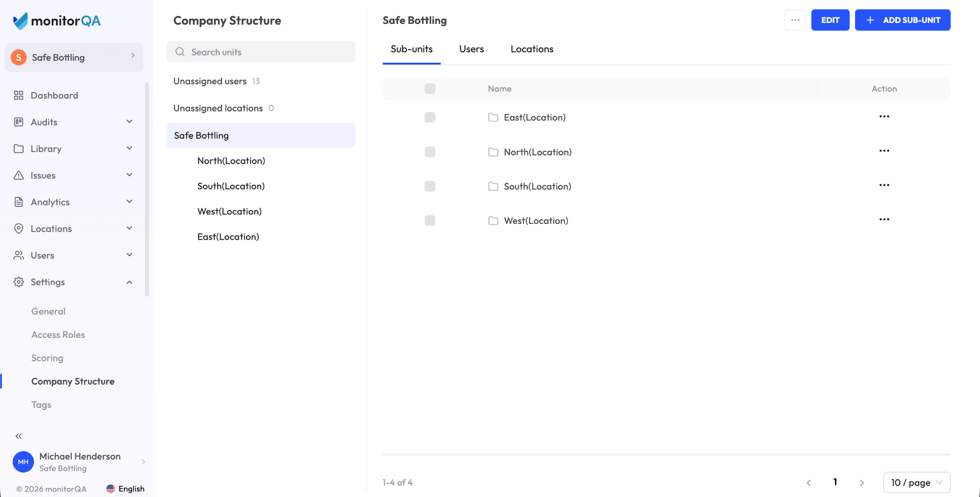Image resolution: width=980 pixels, height=497 pixels.
Task: Open Company Structure settings item
Action: (73, 381)
